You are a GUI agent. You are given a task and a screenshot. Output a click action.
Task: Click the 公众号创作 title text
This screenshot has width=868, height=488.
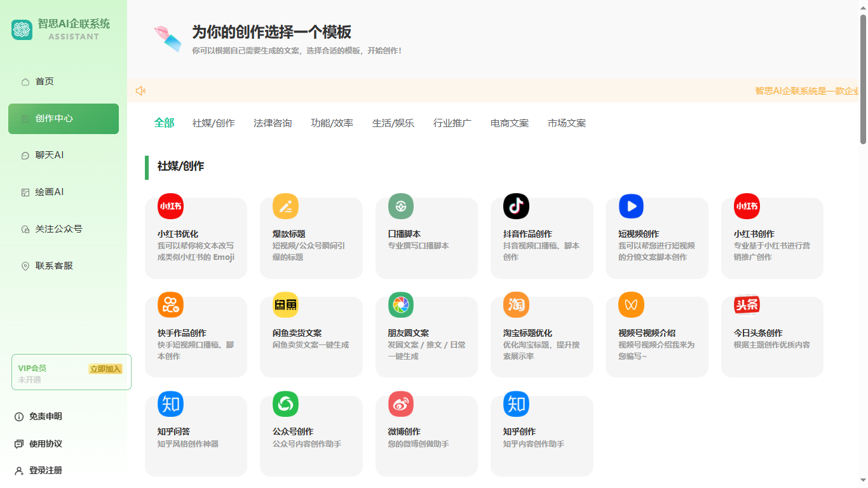click(293, 431)
